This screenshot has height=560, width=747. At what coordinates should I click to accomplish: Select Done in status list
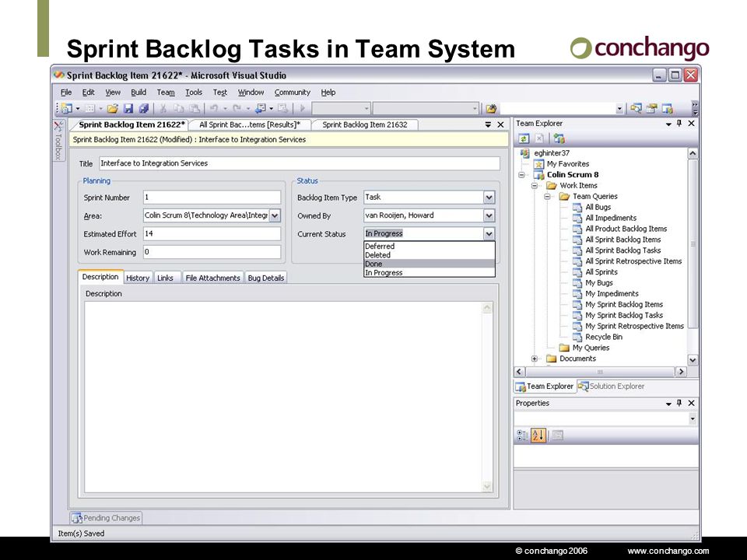pos(430,264)
